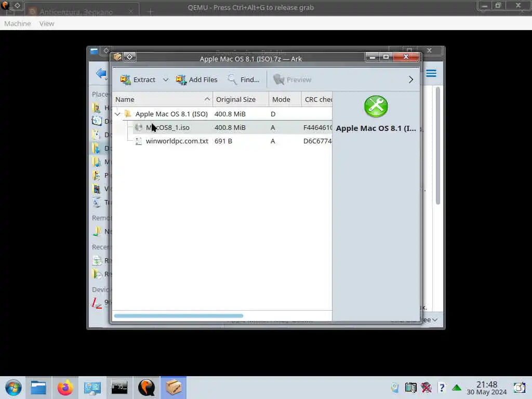Click the Home place icon in the sidebar

[97, 108]
